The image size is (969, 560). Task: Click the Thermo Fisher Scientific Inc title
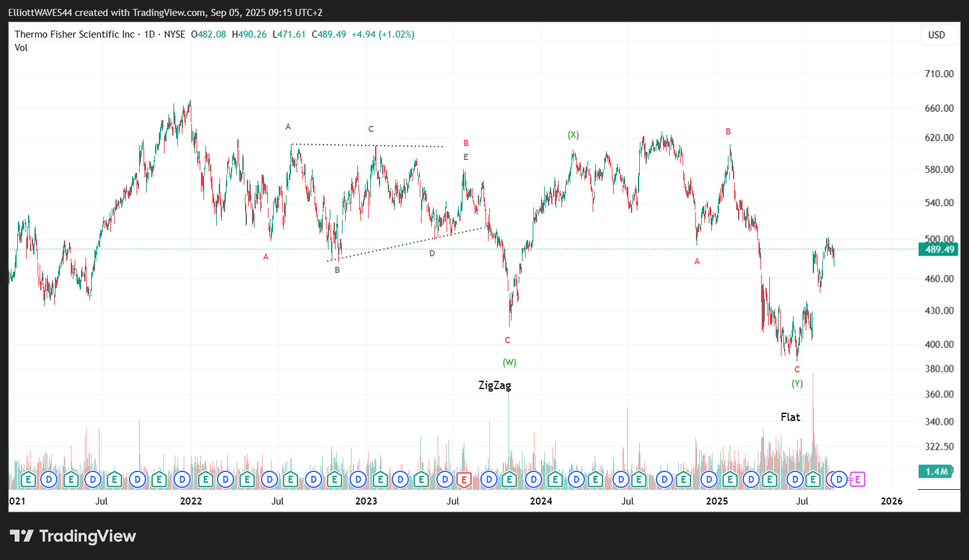pyautogui.click(x=75, y=34)
